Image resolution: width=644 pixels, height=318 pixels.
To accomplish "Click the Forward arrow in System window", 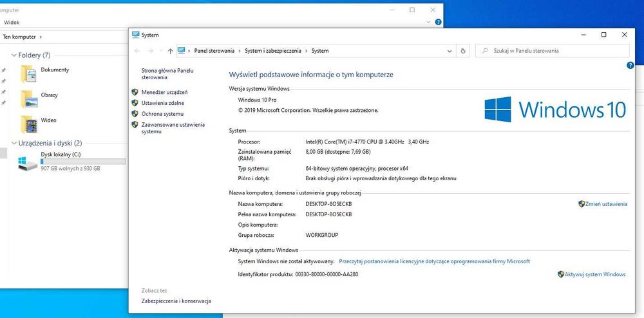I will click(x=150, y=51).
